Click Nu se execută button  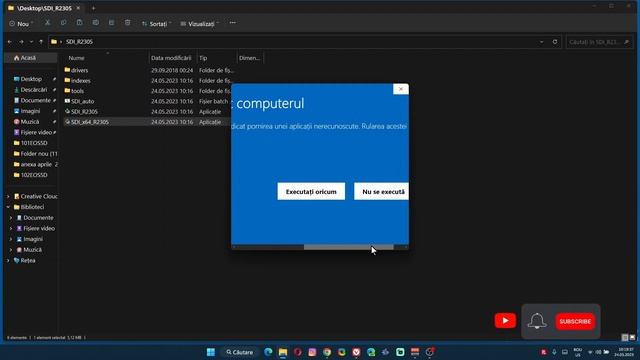(x=381, y=191)
